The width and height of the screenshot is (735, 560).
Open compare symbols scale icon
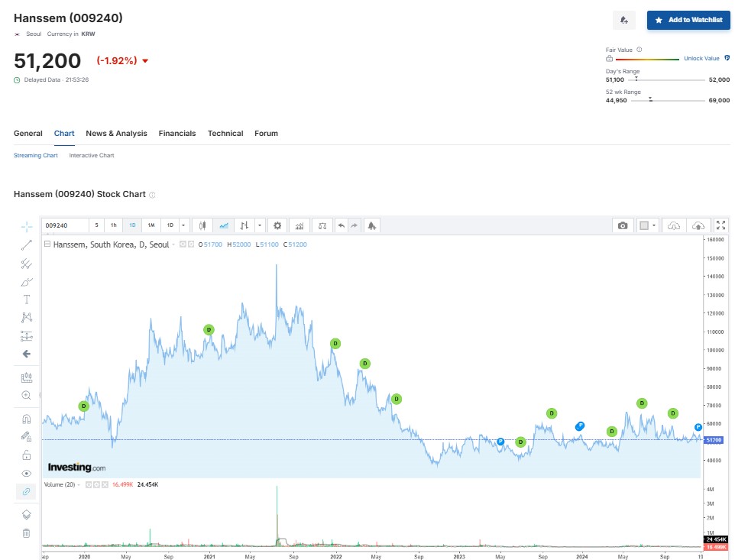click(322, 225)
